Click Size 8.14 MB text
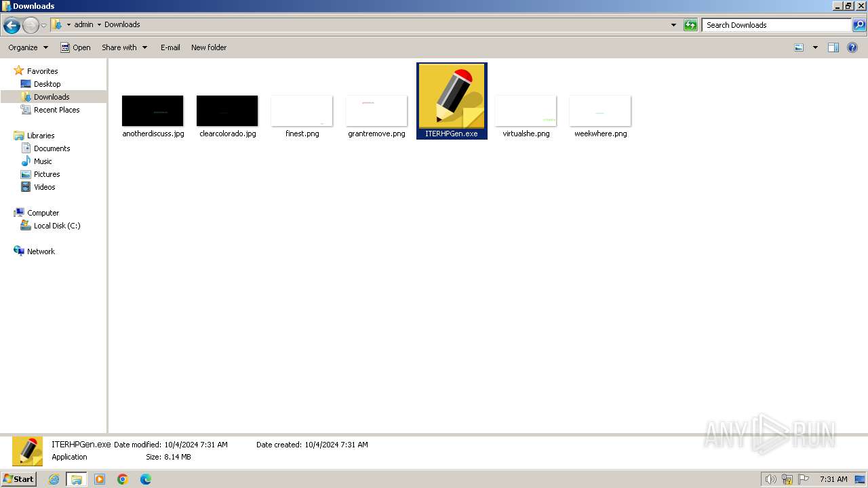Screen dimensions: 868x488 tap(168, 457)
